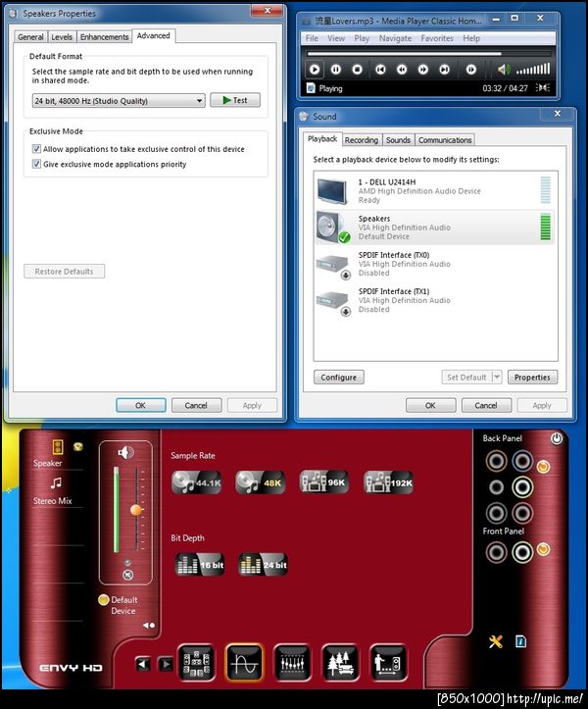Click the rewind button in Media Player
The width and height of the screenshot is (588, 709).
coord(402,70)
